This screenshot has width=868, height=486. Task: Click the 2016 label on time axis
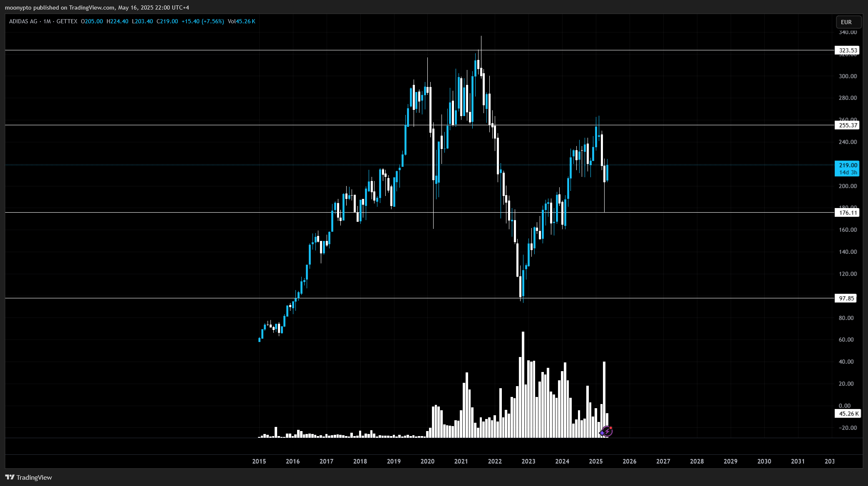(x=293, y=461)
